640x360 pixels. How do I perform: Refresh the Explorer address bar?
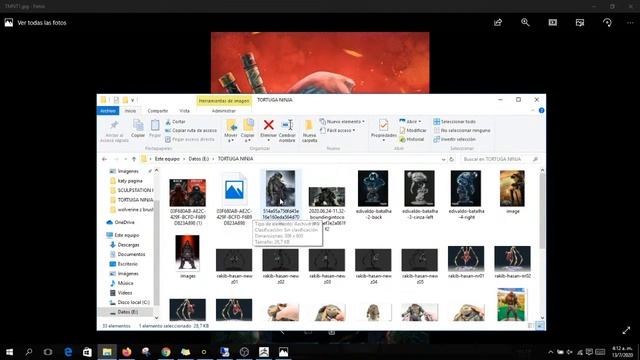[452, 159]
